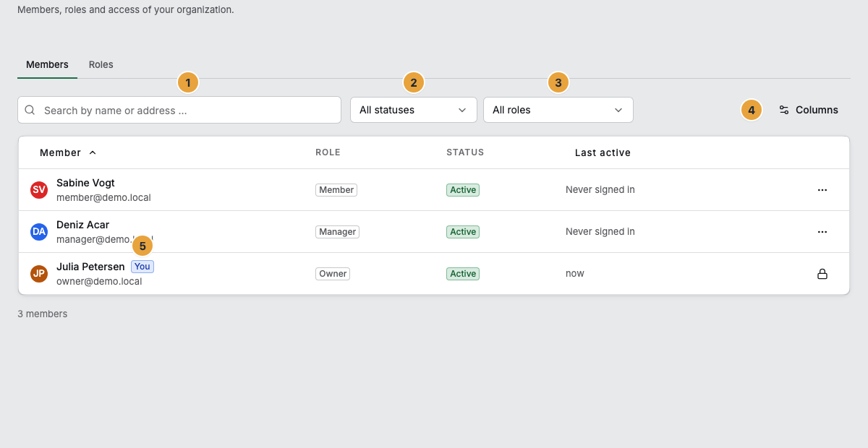Click the JP avatar of Julia Petersen
868x448 pixels.
[x=39, y=274]
